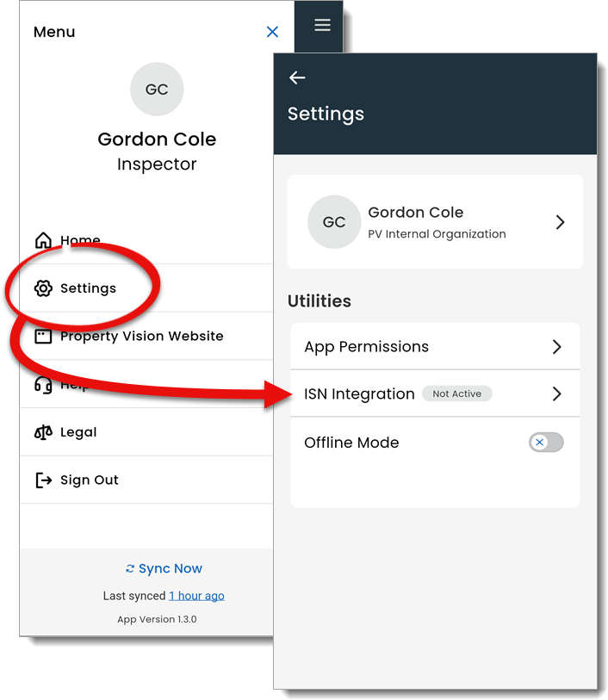608x700 pixels.
Task: Click Sync Now button
Action: click(x=164, y=568)
